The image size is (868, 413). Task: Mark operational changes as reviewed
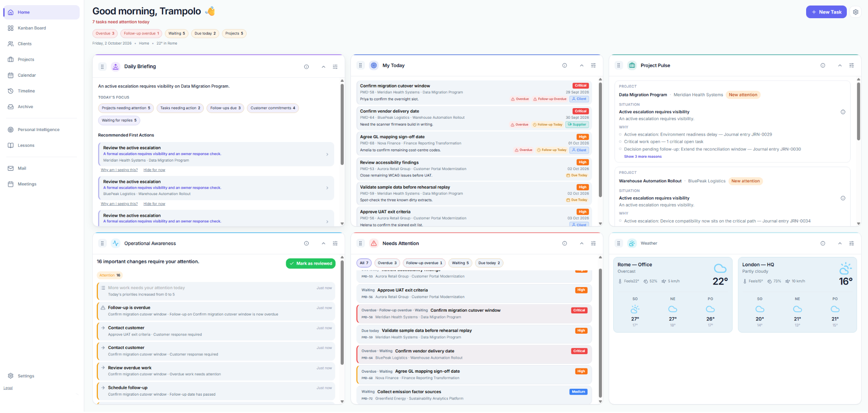(311, 264)
